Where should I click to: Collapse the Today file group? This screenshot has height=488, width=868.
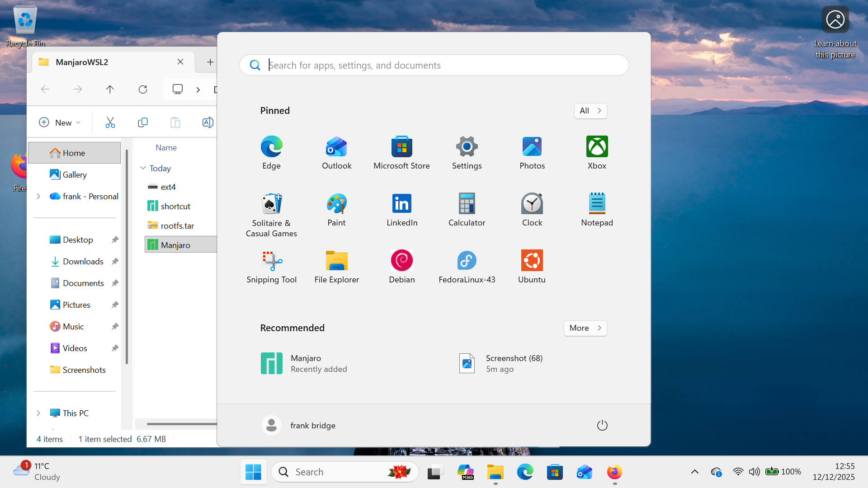(x=143, y=168)
